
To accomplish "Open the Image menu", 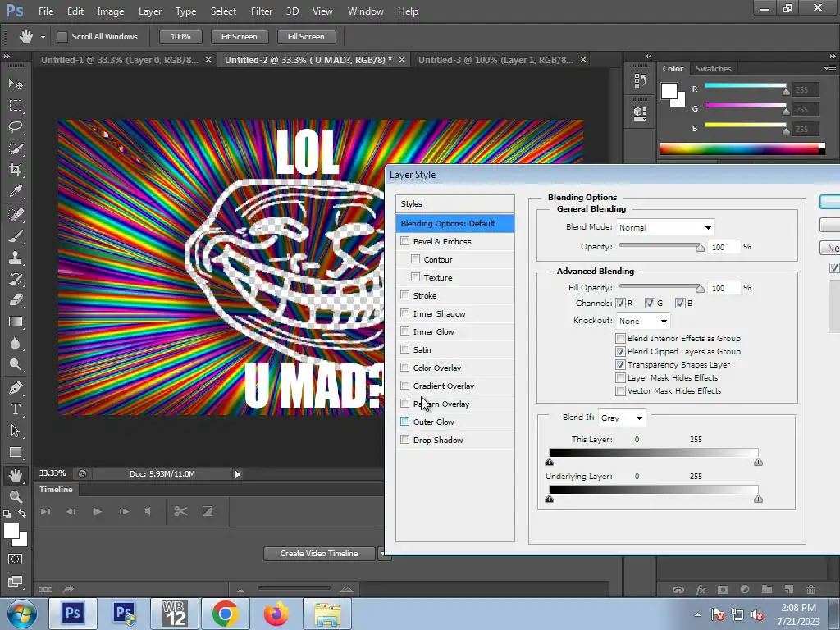I will point(111,11).
